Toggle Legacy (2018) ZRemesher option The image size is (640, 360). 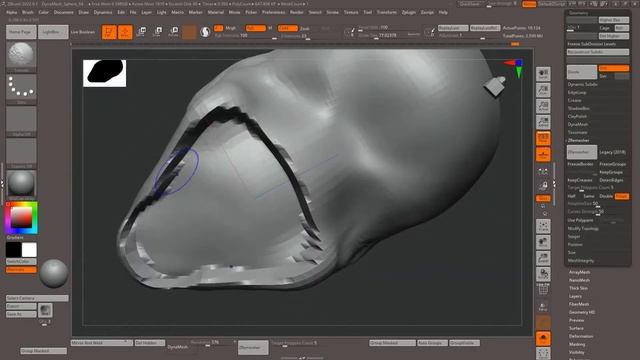[x=612, y=152]
